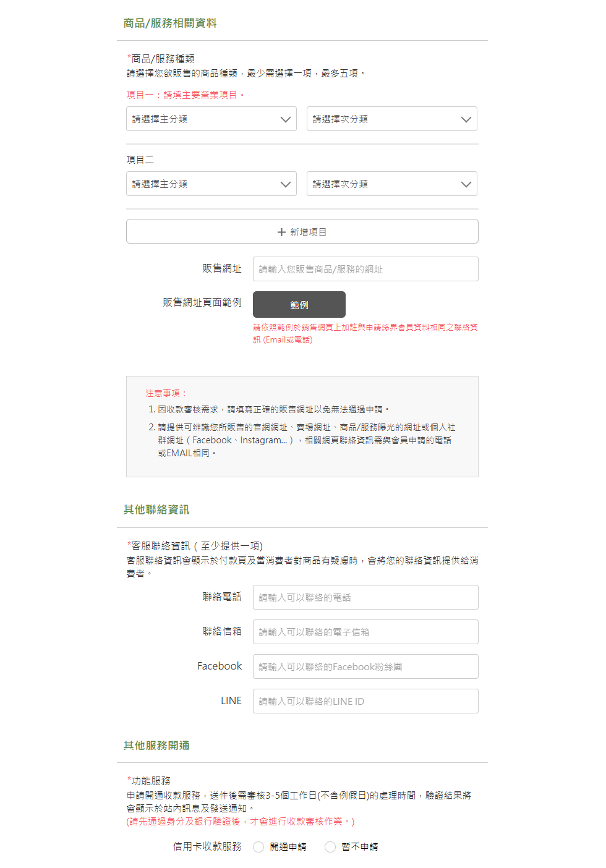Screen dimensions: 606x868
Task: Open 項目一 main category 請選擇主分類 dropdown
Action: (x=211, y=119)
